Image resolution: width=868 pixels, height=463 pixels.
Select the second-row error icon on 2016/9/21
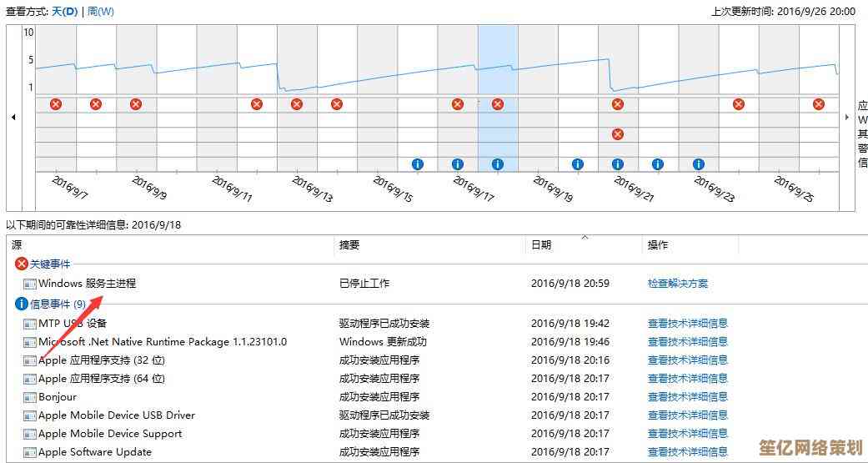click(x=618, y=134)
